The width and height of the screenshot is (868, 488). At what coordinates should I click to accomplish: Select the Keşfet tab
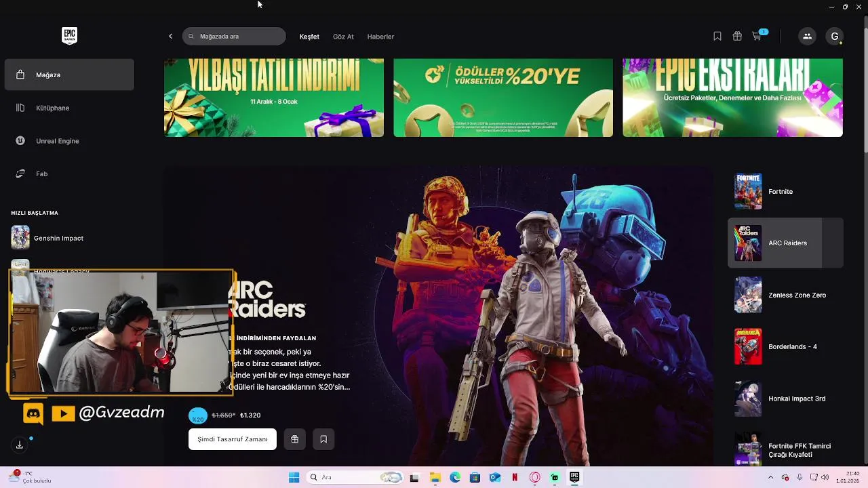pyautogui.click(x=309, y=37)
